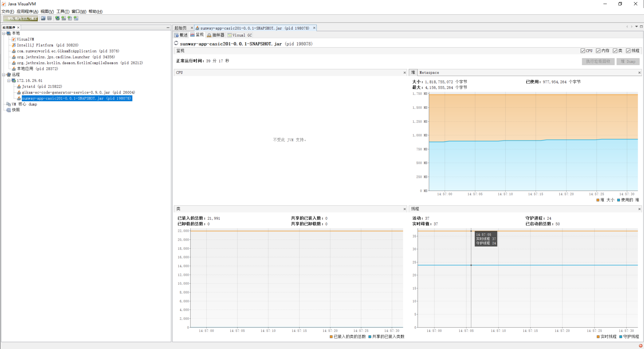Select the Metaspace memory tab
The width and height of the screenshot is (644, 349).
(x=429, y=72)
